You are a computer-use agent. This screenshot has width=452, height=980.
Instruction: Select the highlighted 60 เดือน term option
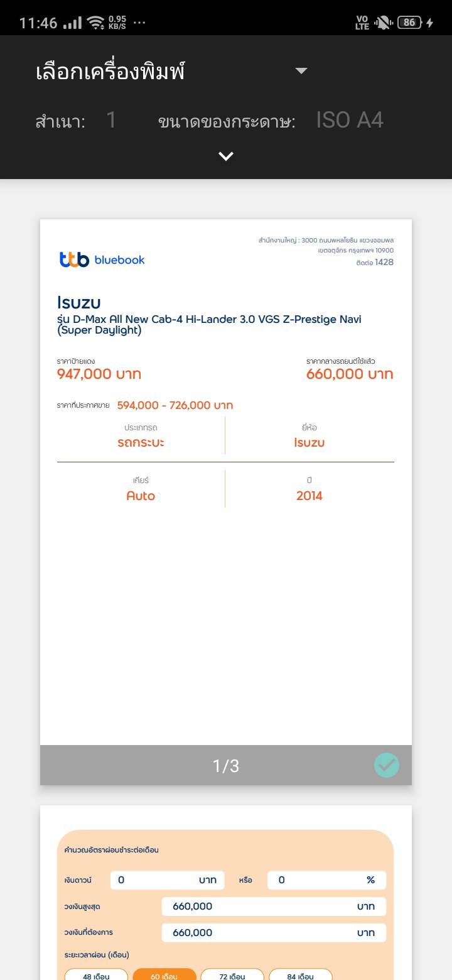[164, 976]
